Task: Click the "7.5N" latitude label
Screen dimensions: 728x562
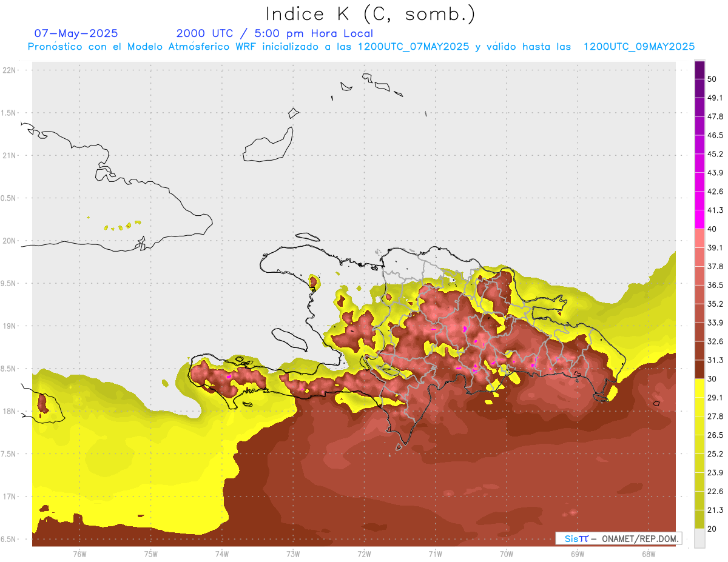Action: (9, 454)
